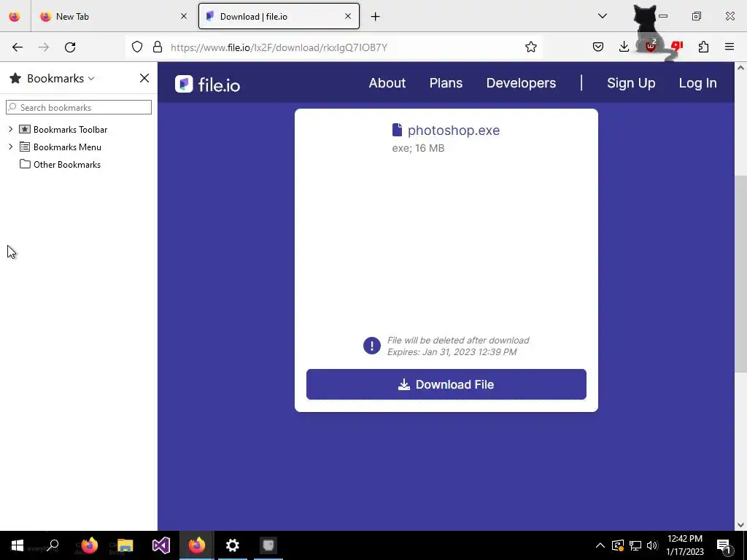Screen dimensions: 747x560
Task: Click the page scrollbar down arrow
Action: click(740, 525)
